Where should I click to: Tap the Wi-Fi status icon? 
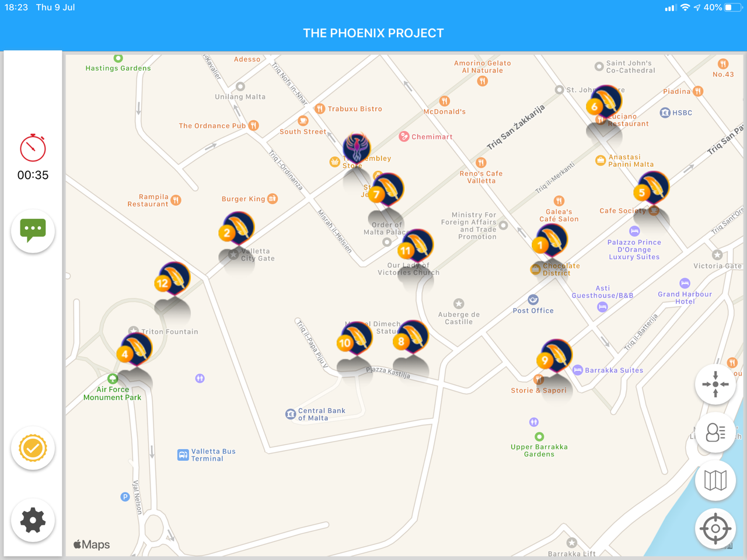point(685,8)
